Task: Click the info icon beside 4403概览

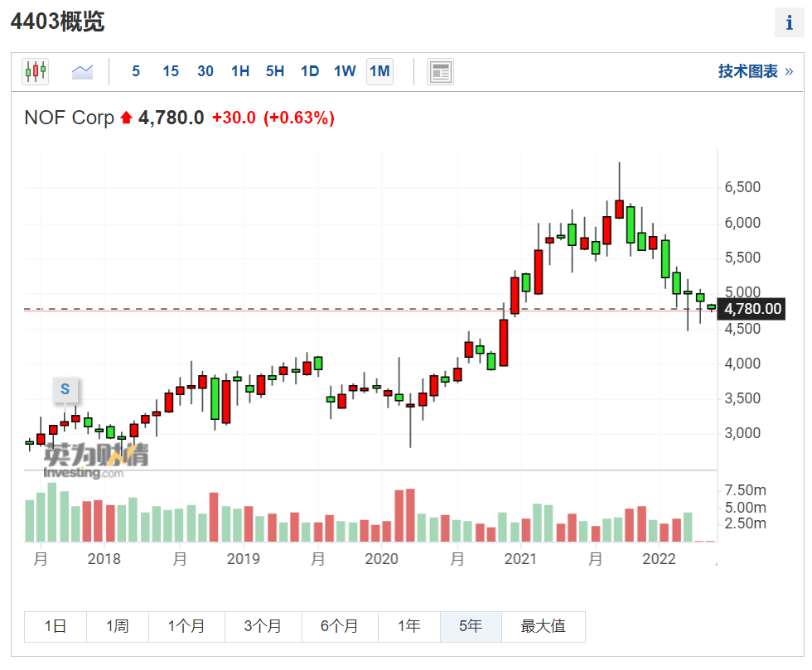Action: 789,23
